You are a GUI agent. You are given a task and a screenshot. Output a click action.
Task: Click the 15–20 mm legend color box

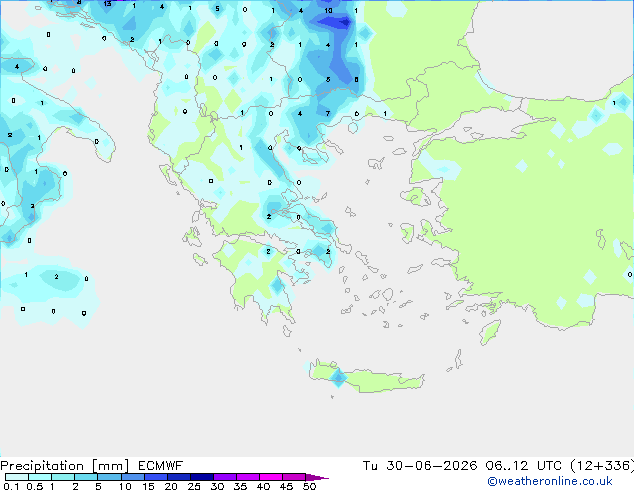click(156, 477)
